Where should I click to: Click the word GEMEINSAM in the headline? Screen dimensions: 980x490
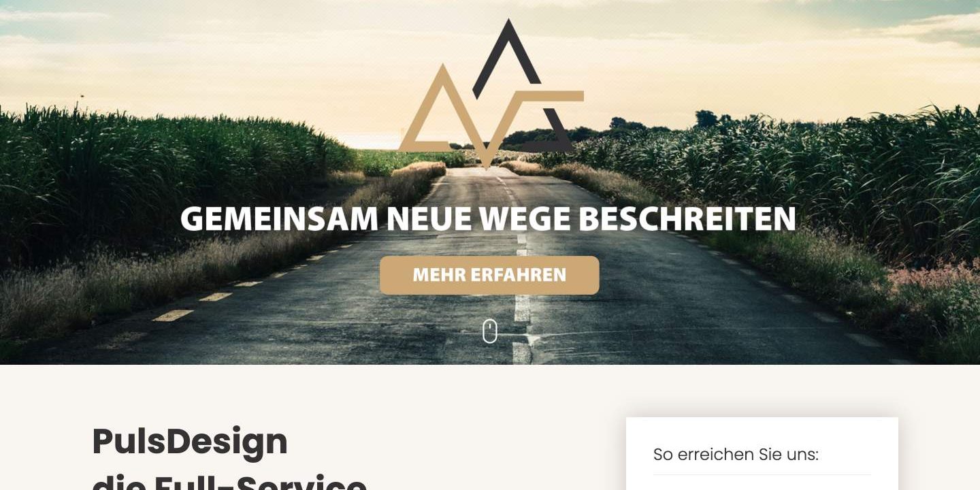(x=279, y=219)
